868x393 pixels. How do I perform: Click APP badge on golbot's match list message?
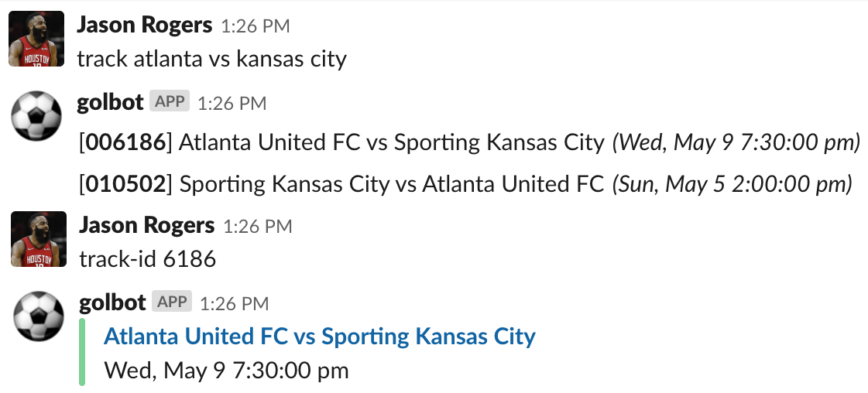point(169,101)
